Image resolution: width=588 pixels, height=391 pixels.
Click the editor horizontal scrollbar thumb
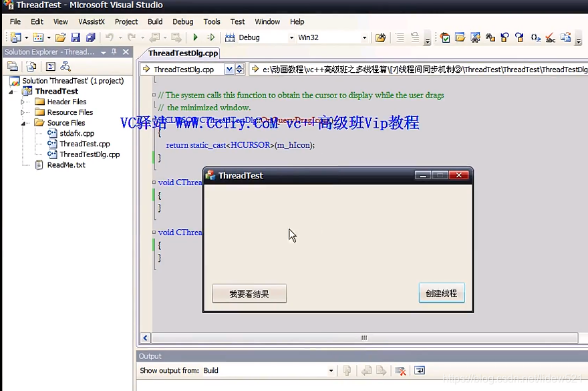coord(364,338)
